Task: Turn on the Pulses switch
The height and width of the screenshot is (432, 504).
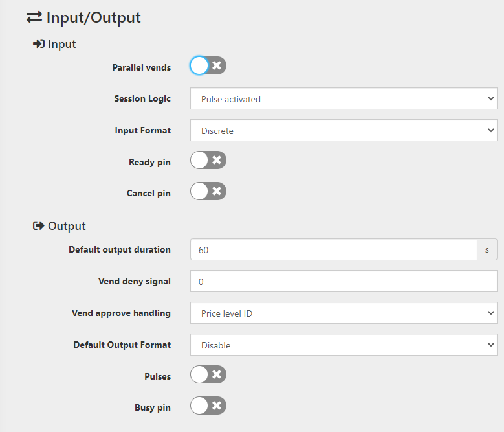Action: click(x=208, y=374)
